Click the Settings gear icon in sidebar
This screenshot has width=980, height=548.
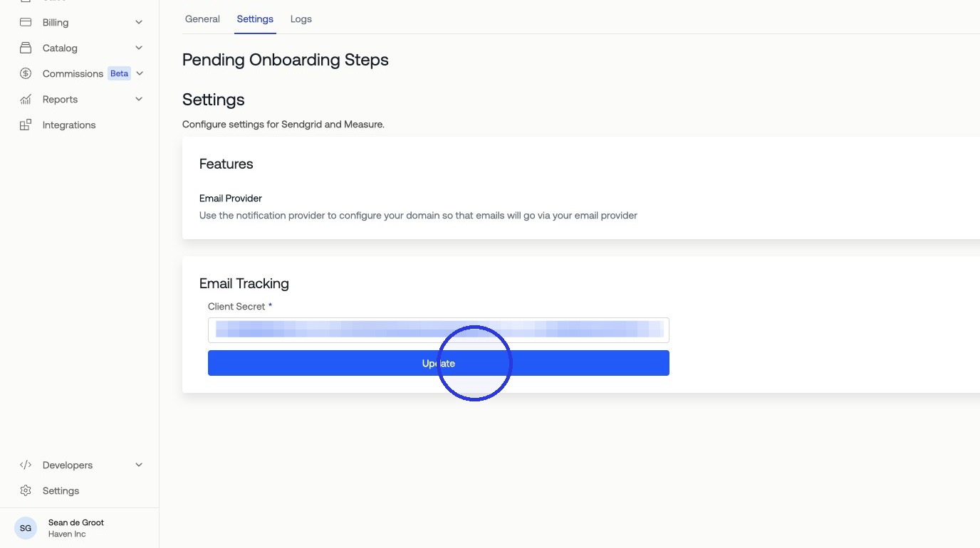26,490
